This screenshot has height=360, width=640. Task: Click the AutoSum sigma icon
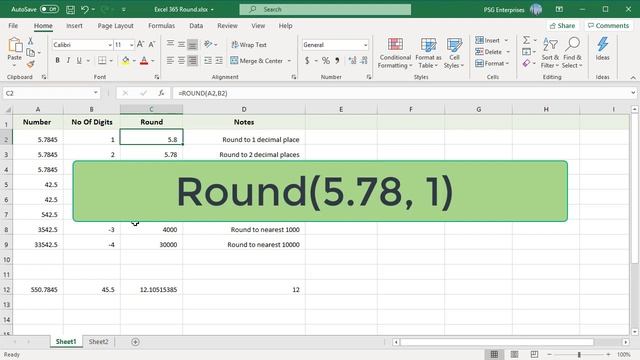pos(527,40)
